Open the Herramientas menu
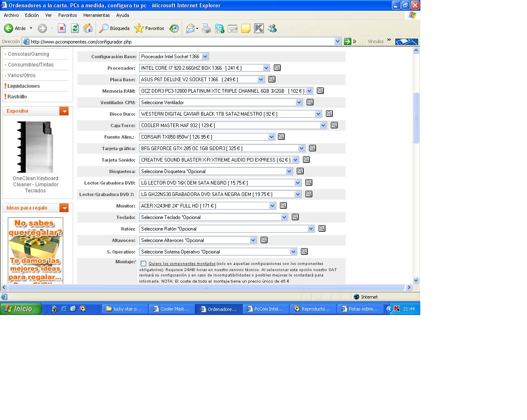 click(96, 15)
